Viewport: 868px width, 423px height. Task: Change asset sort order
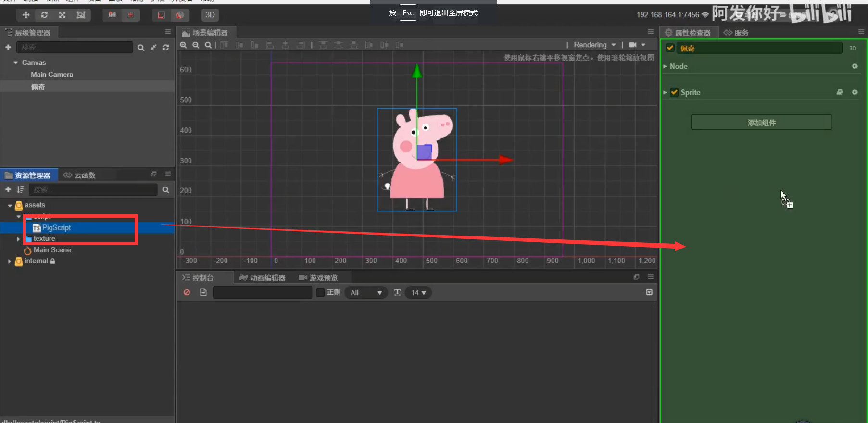click(20, 189)
